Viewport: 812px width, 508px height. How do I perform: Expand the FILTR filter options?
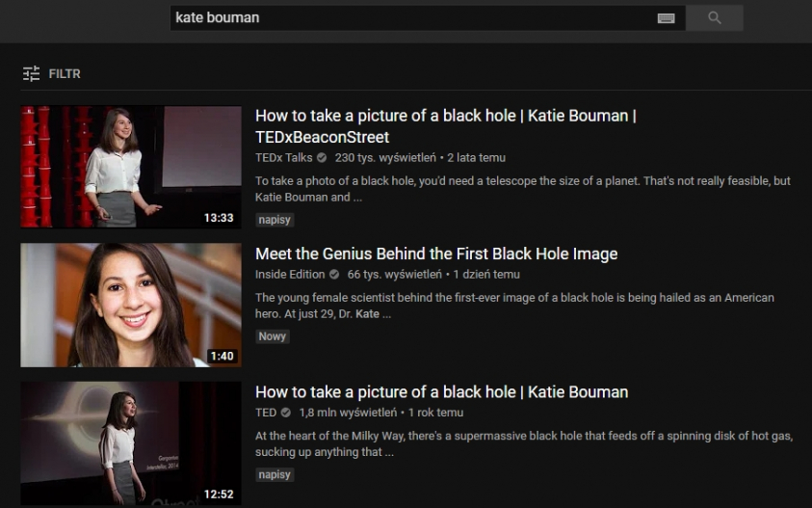click(x=65, y=73)
